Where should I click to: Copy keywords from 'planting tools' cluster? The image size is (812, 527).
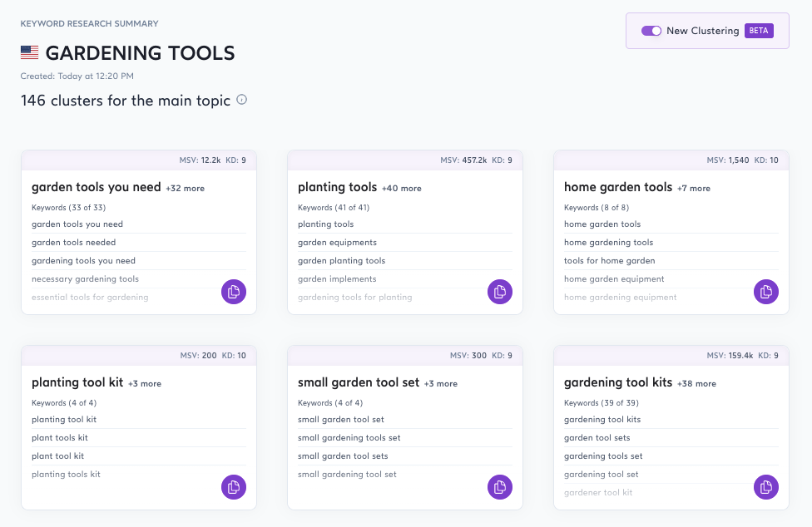point(500,292)
